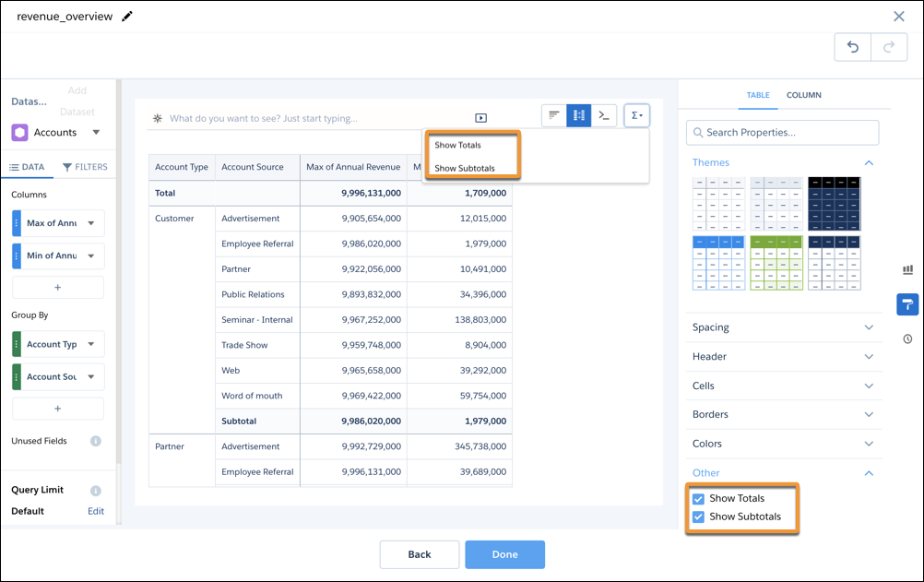Open the history clock icon
Screen dimensions: 924x582
[906, 339]
